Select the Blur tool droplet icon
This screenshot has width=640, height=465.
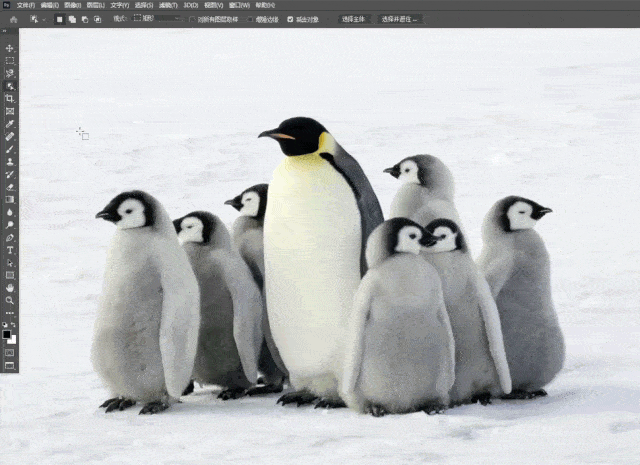click(x=9, y=212)
